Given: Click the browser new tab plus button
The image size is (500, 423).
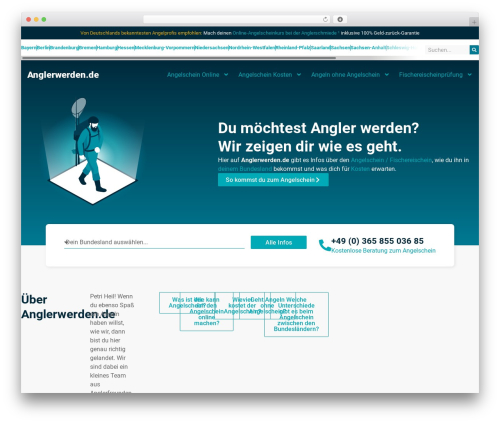Looking at the screenshot, I should coord(474,22).
